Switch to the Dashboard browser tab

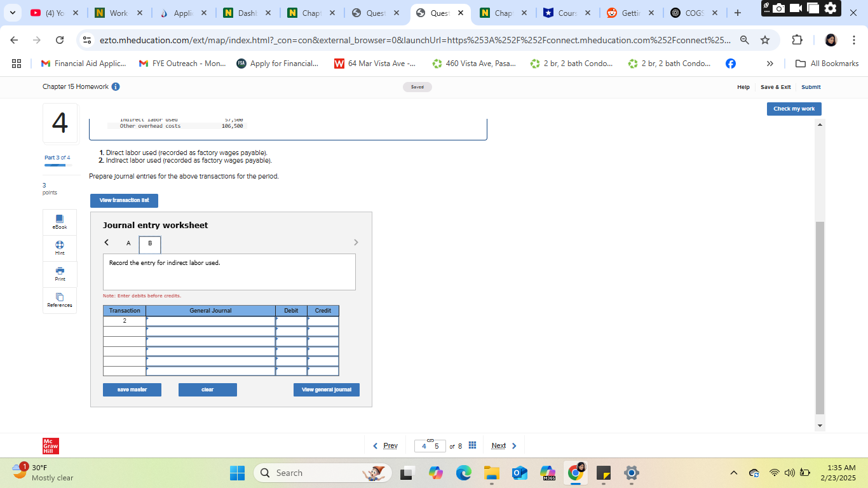(246, 13)
